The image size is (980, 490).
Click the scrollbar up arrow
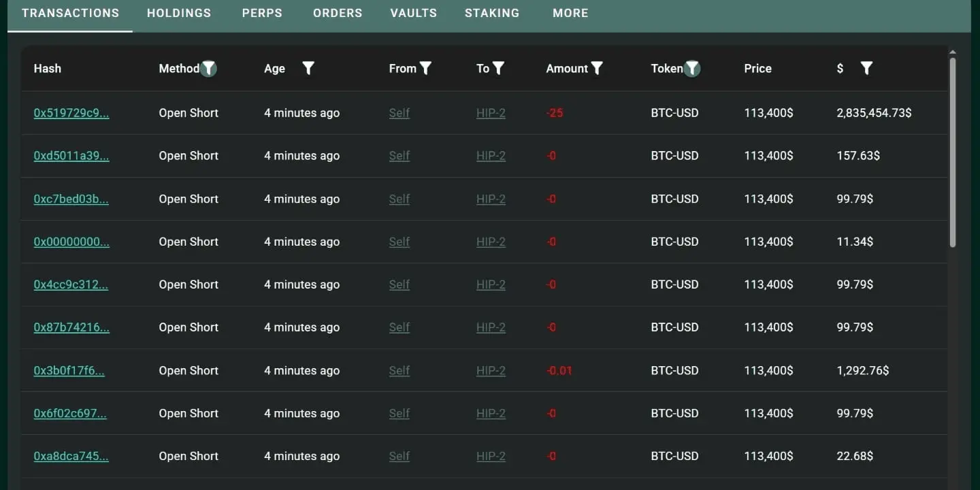[952, 52]
